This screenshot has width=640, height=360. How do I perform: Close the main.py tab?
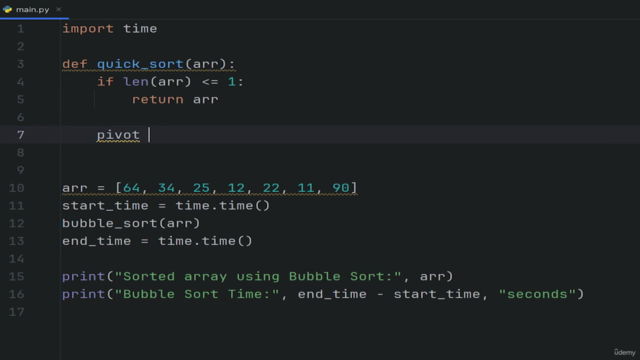(x=58, y=9)
